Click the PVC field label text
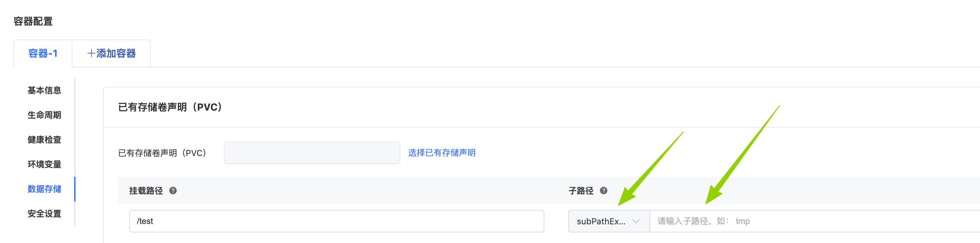 (x=162, y=153)
